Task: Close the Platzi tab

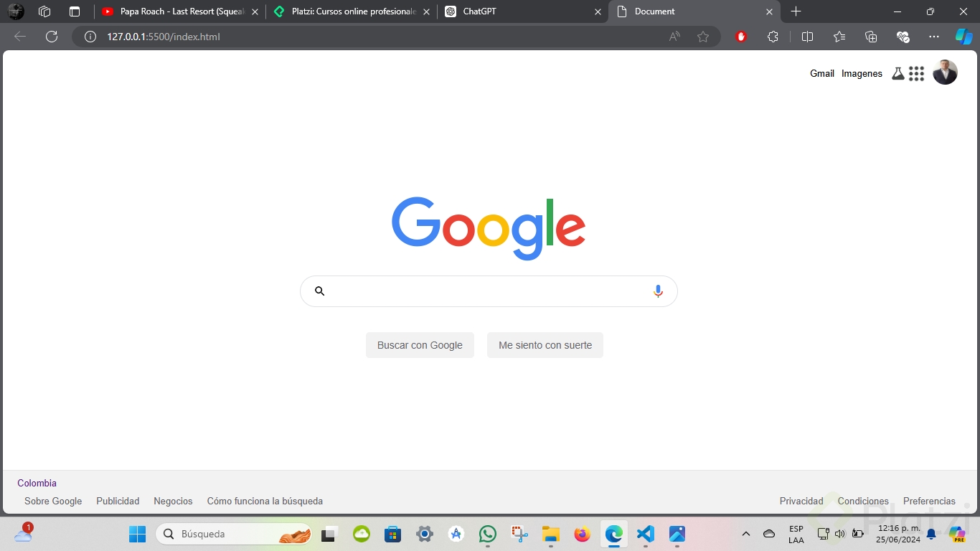Action: click(x=426, y=11)
